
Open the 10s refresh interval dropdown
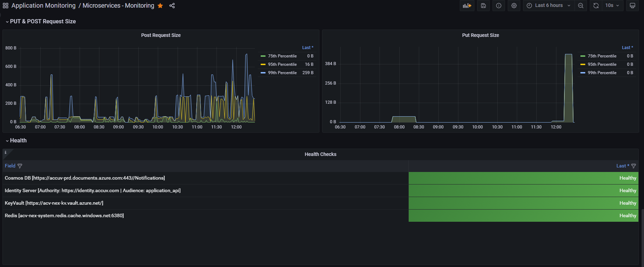[612, 6]
